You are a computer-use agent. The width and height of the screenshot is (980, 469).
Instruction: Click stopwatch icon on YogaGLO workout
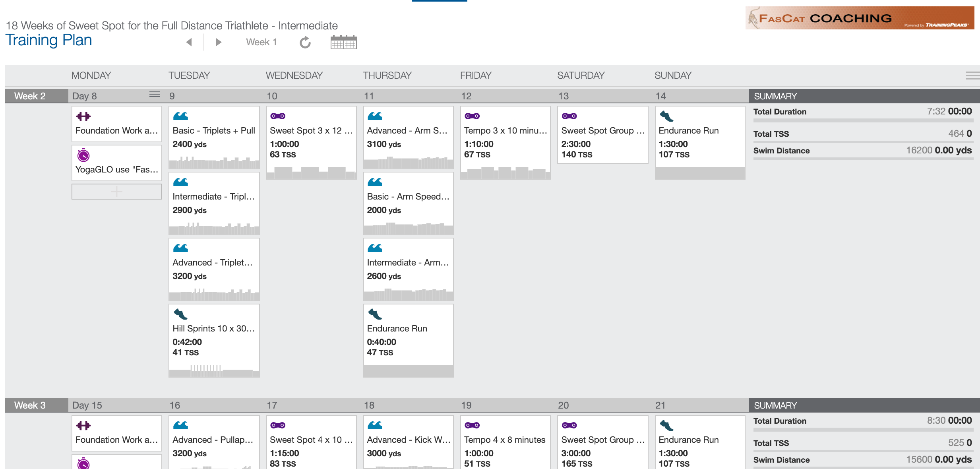click(83, 155)
